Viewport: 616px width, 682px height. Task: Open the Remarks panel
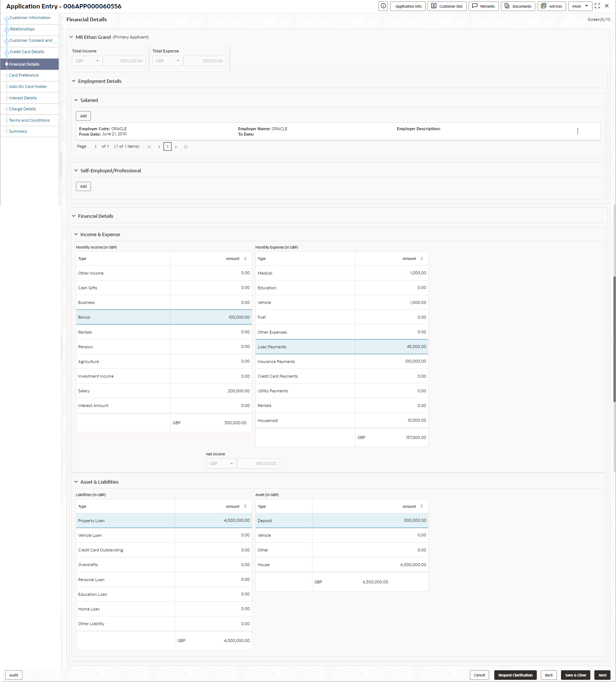click(x=484, y=6)
